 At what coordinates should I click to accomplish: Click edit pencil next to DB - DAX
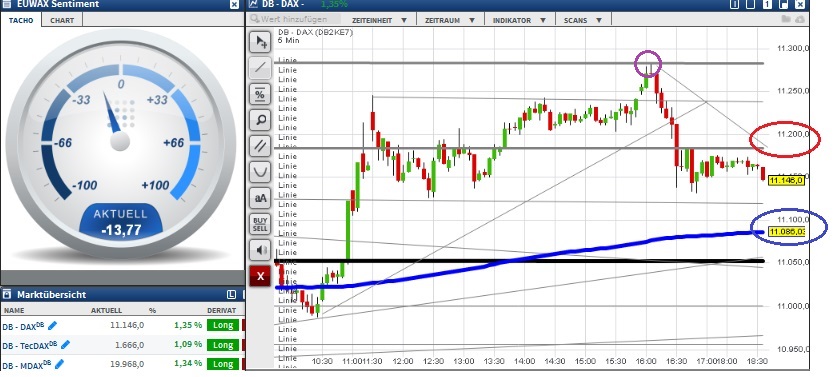point(52,325)
